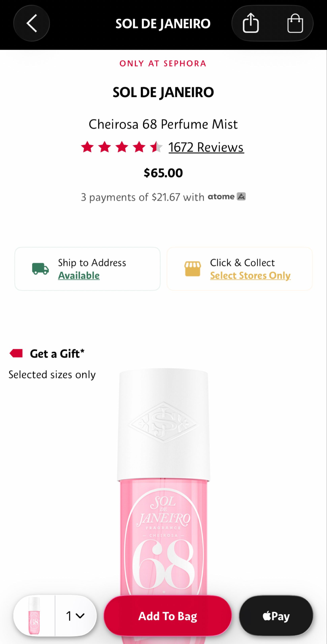
Task: Select Ship to Address fulfillment option
Action: [87, 269]
